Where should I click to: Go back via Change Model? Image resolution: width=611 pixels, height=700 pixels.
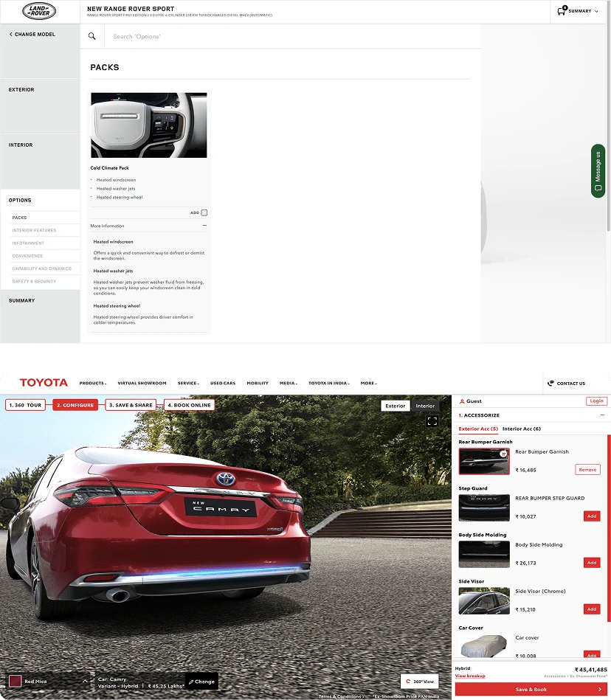click(32, 35)
